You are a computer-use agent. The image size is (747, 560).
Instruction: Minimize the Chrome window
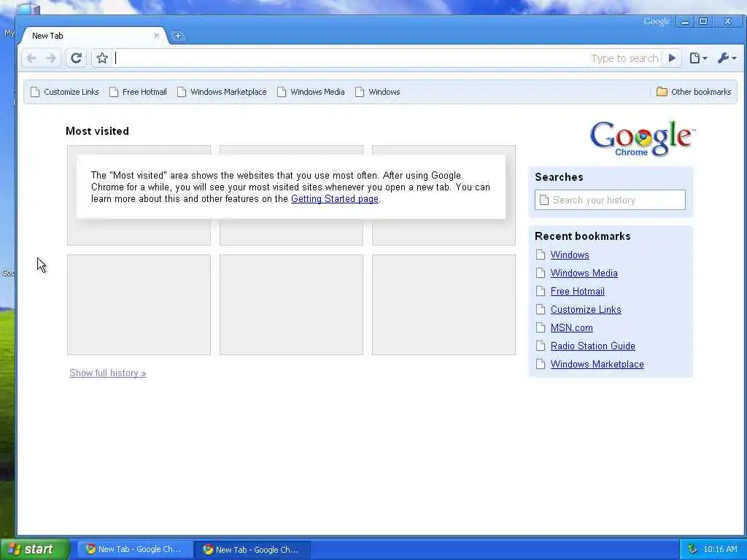tap(685, 21)
